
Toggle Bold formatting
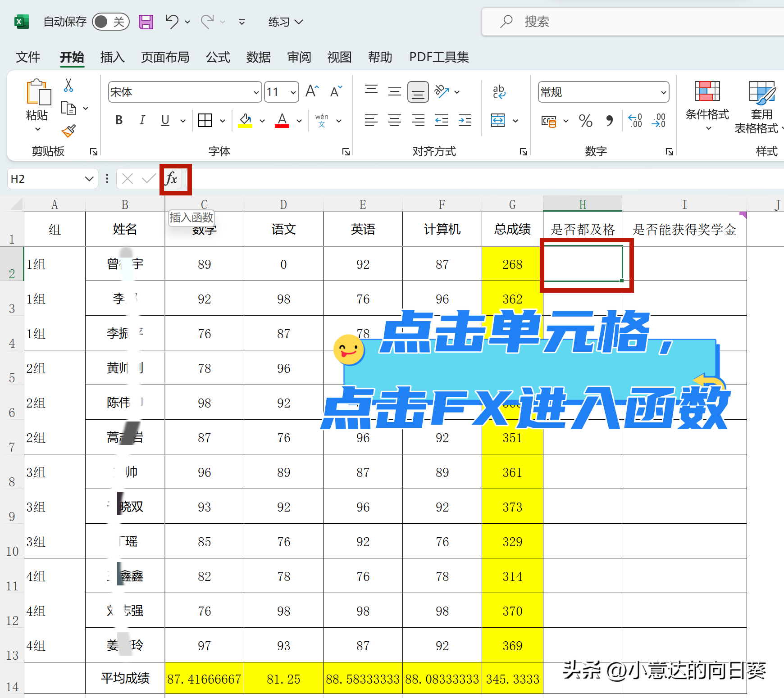coord(119,120)
